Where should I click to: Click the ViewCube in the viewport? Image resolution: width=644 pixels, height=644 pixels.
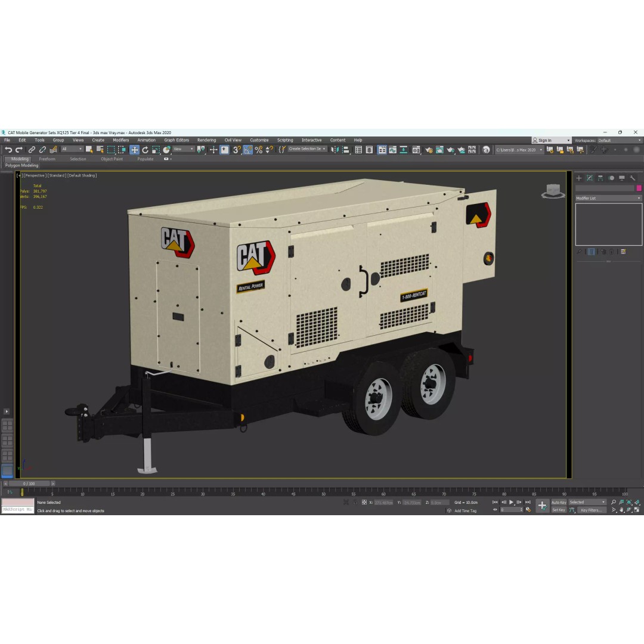tap(553, 191)
